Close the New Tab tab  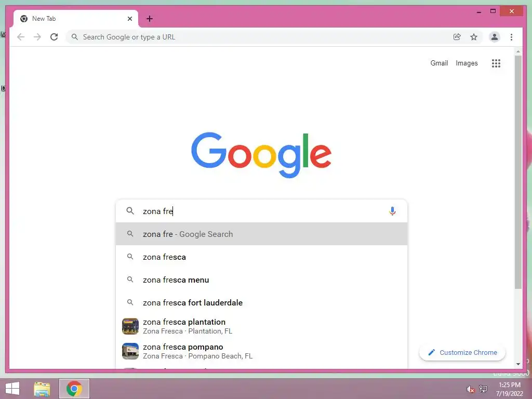(x=129, y=19)
